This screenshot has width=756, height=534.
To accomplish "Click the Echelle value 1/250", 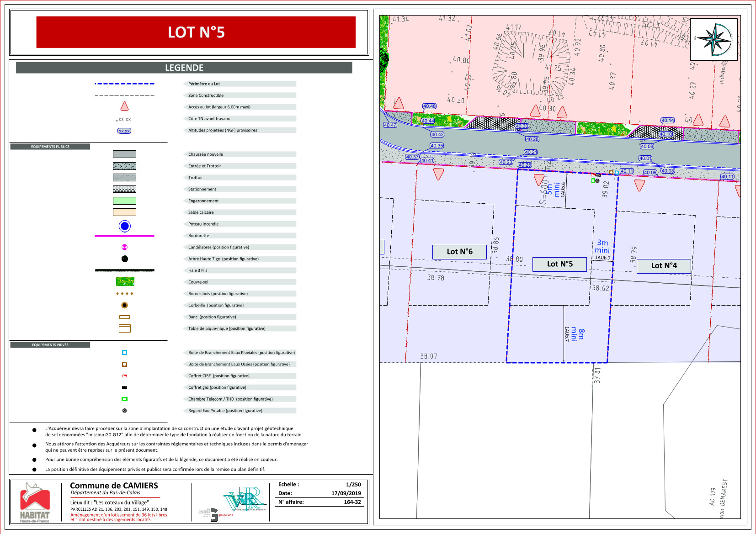I will [x=353, y=485].
